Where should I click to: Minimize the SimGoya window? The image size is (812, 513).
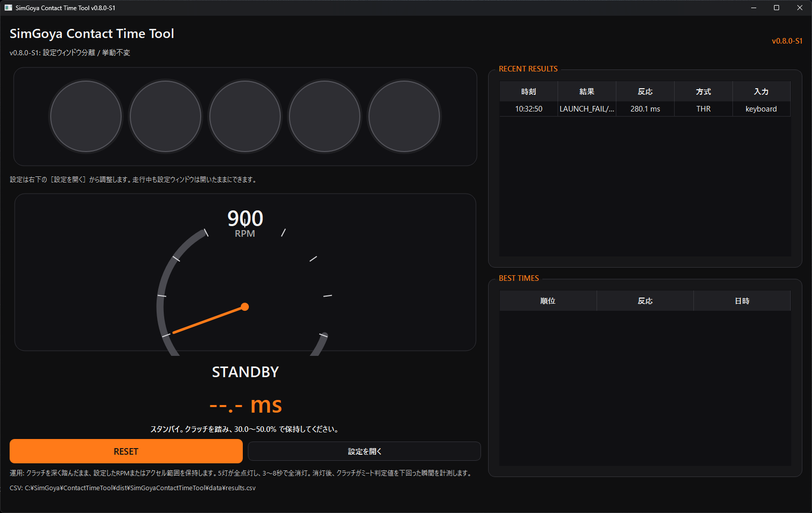point(754,8)
